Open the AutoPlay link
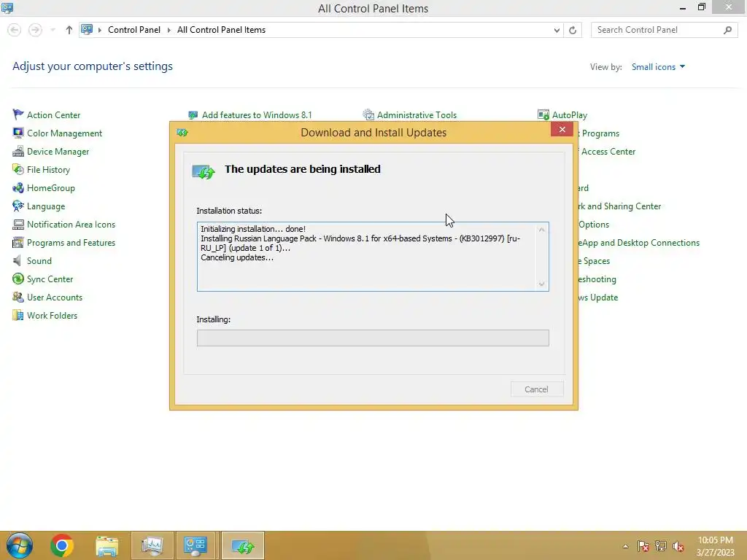 pyautogui.click(x=569, y=114)
